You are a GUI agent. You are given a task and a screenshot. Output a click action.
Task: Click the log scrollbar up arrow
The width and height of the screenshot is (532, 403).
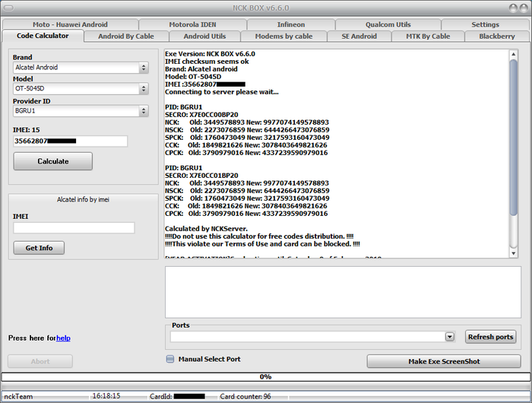(514, 54)
